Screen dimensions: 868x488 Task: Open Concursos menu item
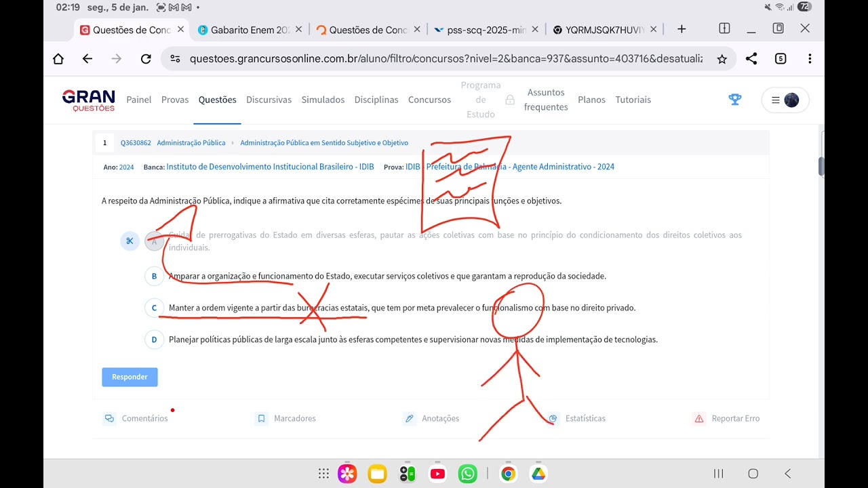[x=429, y=100]
